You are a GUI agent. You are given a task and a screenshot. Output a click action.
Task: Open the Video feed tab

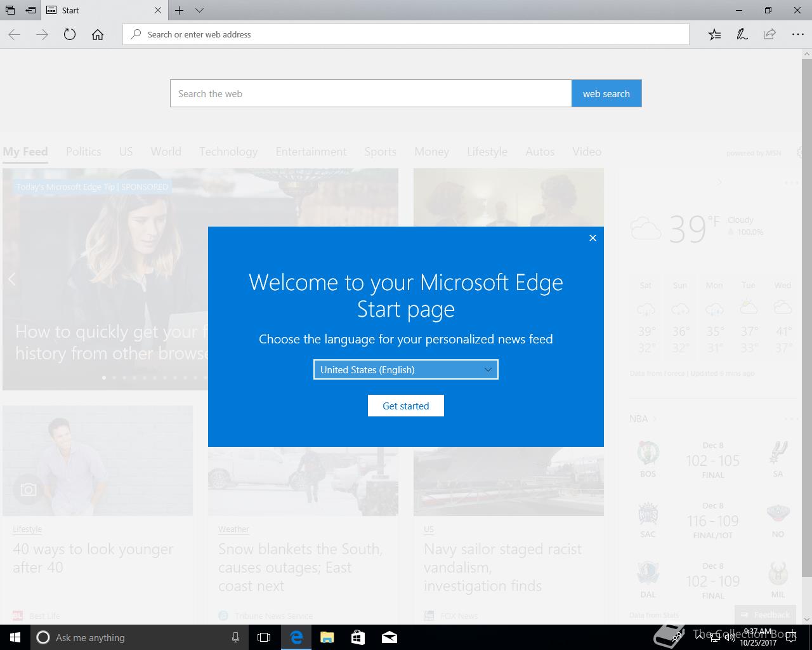pyautogui.click(x=587, y=152)
